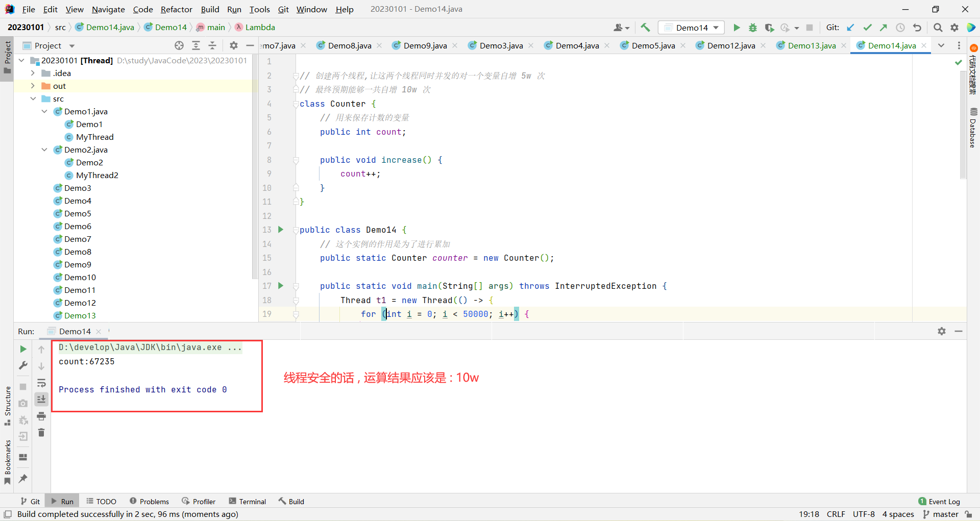Click run gutter arrow at line 17

pyautogui.click(x=281, y=286)
